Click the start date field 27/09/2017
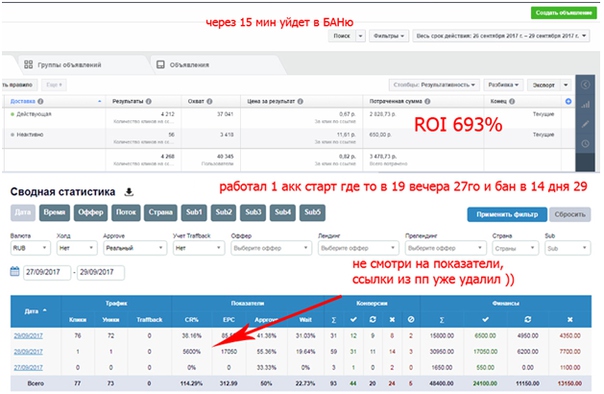604x394 pixels. [47, 272]
